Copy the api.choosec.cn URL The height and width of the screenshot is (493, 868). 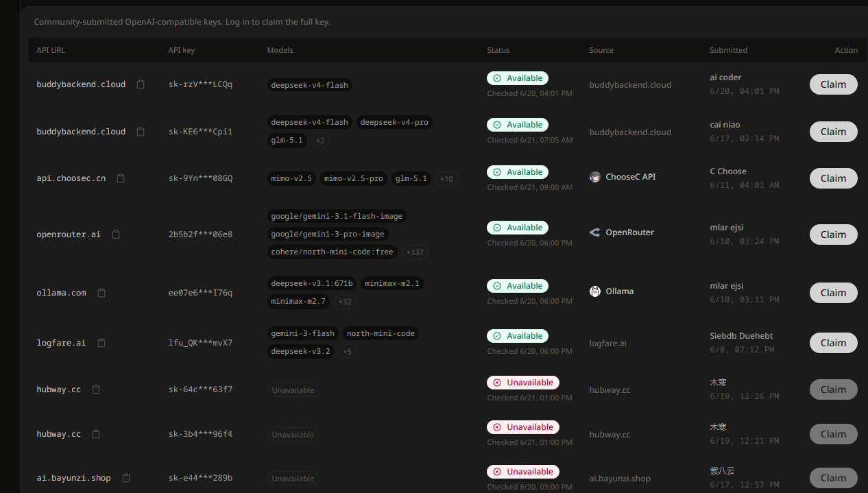121,178
